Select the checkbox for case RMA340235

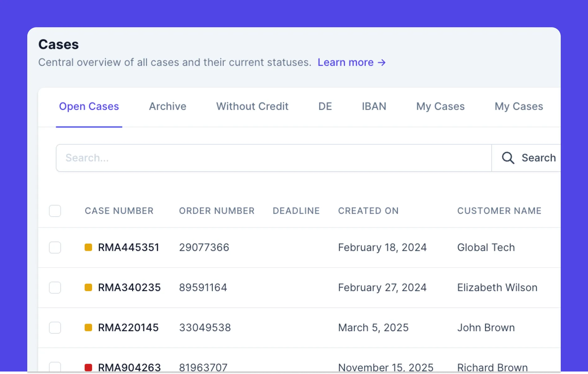[x=55, y=287]
